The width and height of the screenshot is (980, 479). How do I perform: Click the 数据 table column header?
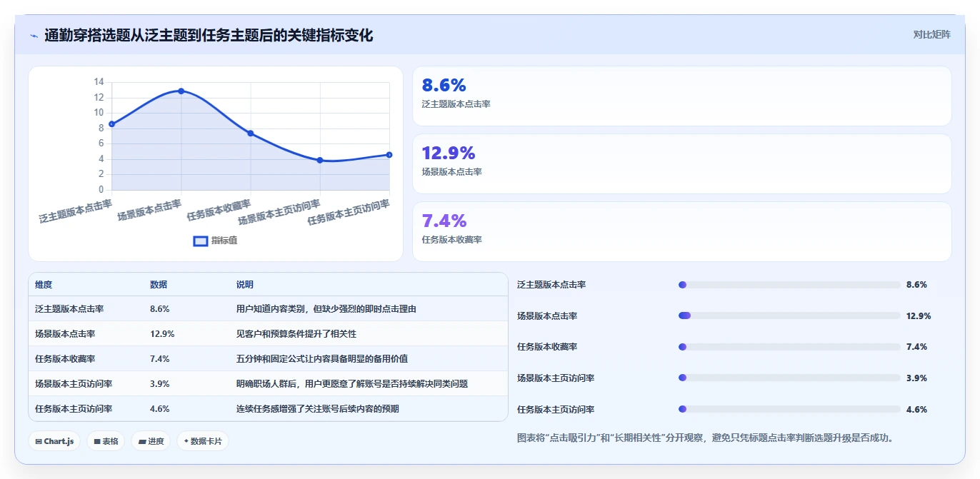coord(159,285)
